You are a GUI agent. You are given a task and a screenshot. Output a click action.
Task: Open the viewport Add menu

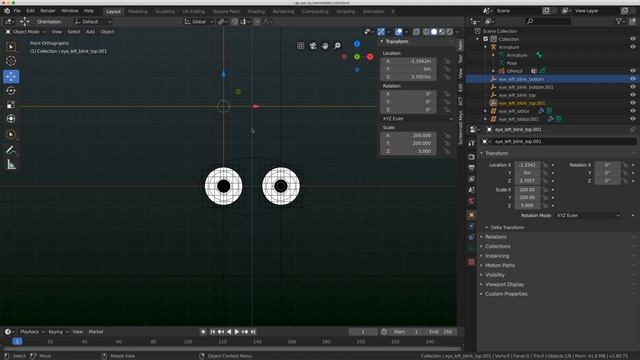click(x=90, y=31)
